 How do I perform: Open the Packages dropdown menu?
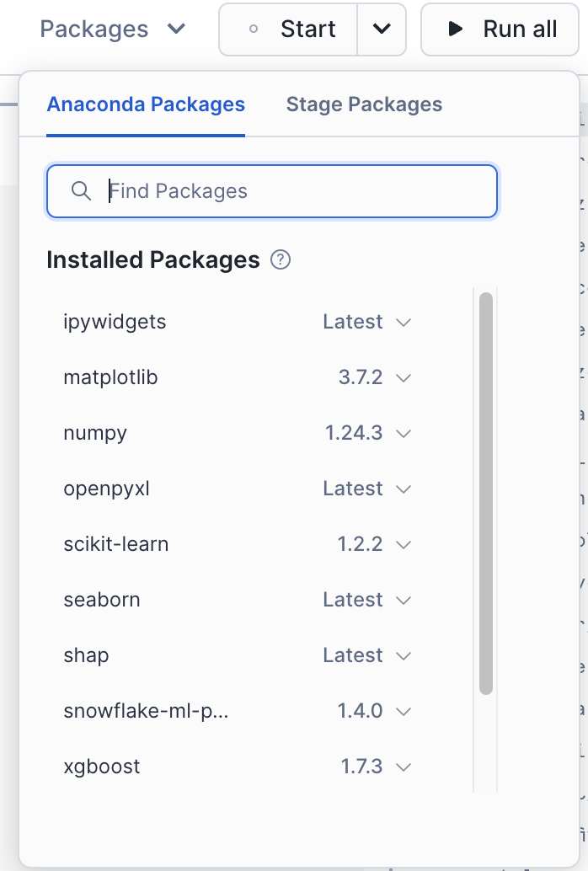pyautogui.click(x=115, y=29)
